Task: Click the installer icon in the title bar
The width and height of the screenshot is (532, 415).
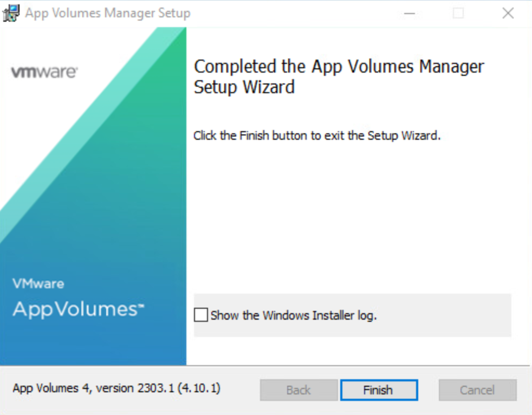Action: (11, 13)
